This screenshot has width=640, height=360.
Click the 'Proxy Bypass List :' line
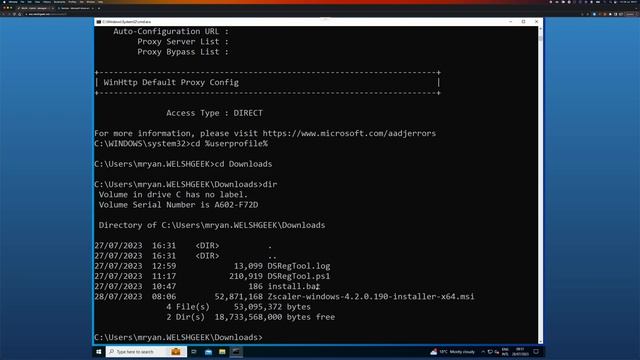182,52
